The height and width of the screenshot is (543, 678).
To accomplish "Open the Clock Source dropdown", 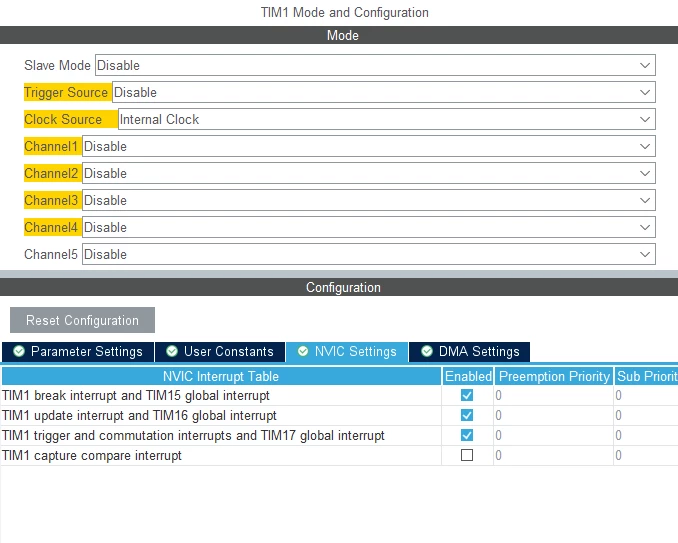I will [387, 119].
